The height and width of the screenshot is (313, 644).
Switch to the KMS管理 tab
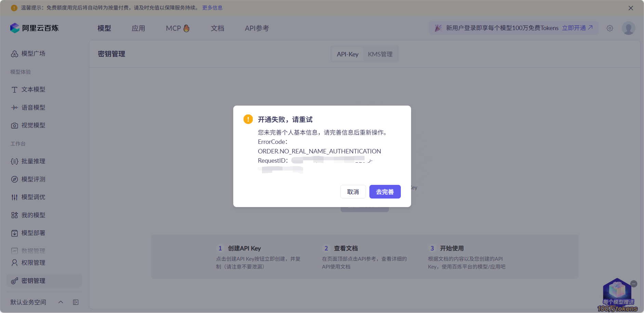coord(380,54)
